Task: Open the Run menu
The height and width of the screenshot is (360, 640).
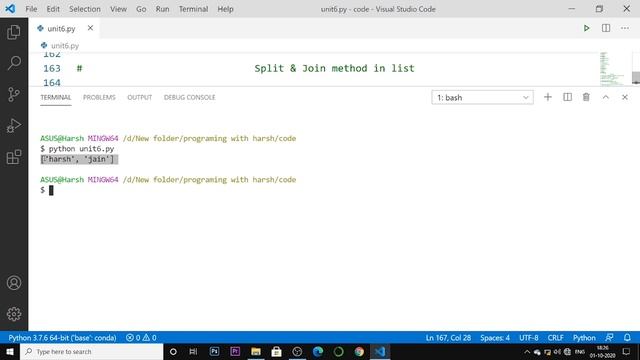Action: pos(162,9)
